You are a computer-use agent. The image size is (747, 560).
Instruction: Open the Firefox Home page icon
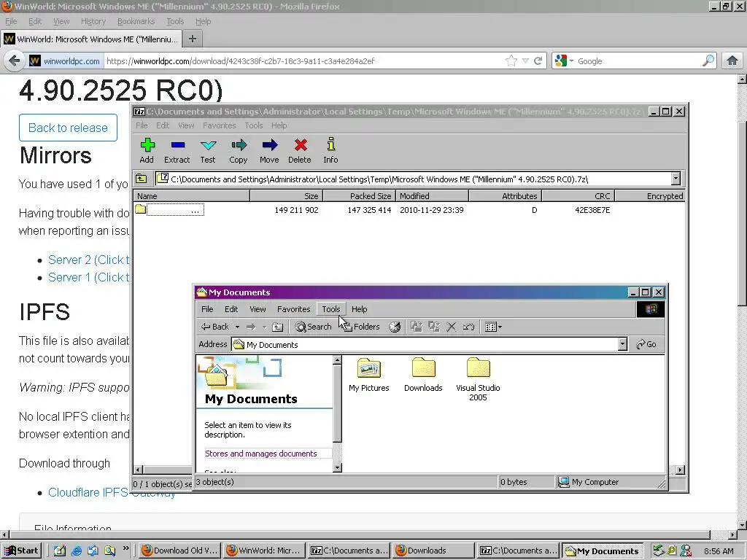pos(732,61)
